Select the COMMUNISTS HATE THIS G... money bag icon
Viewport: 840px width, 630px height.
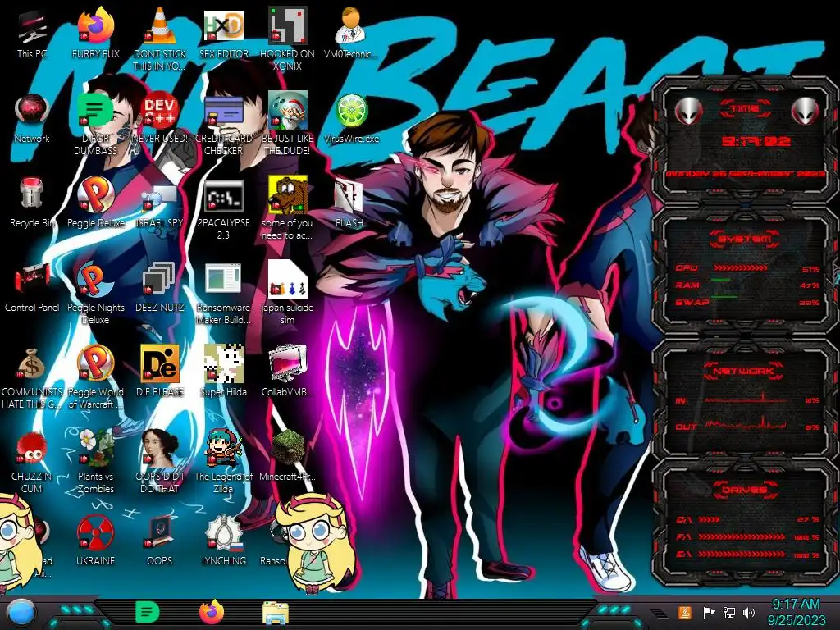[x=32, y=378]
